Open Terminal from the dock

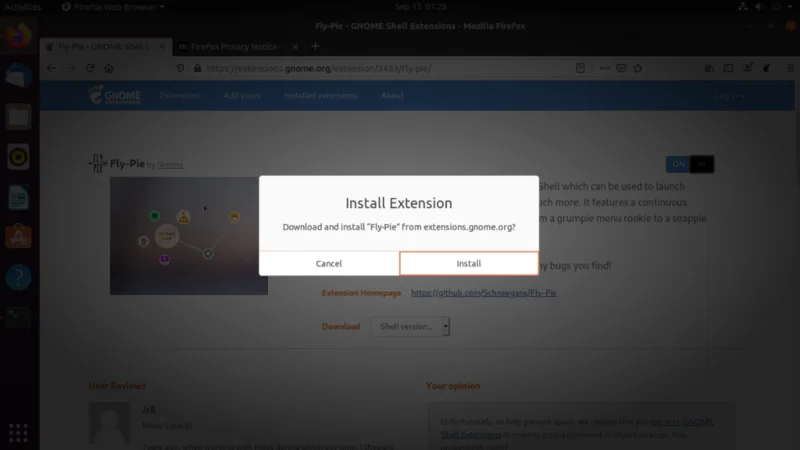18,317
